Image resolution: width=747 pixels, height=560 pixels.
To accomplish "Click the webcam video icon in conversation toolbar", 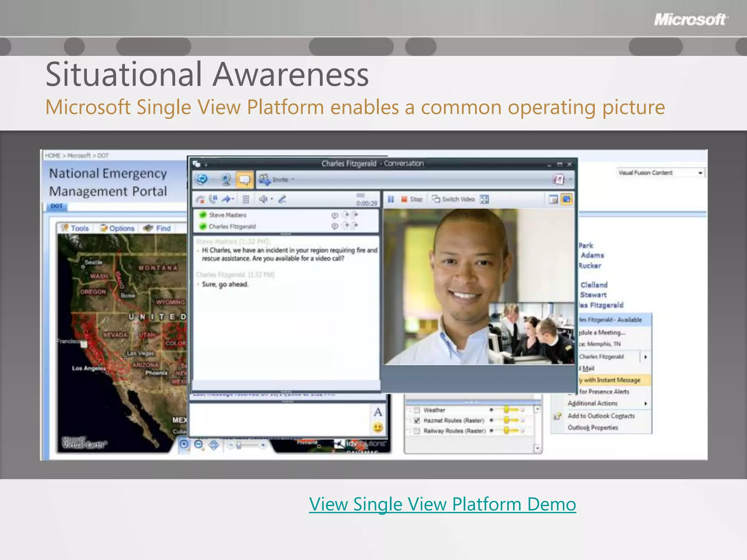I will [226, 179].
